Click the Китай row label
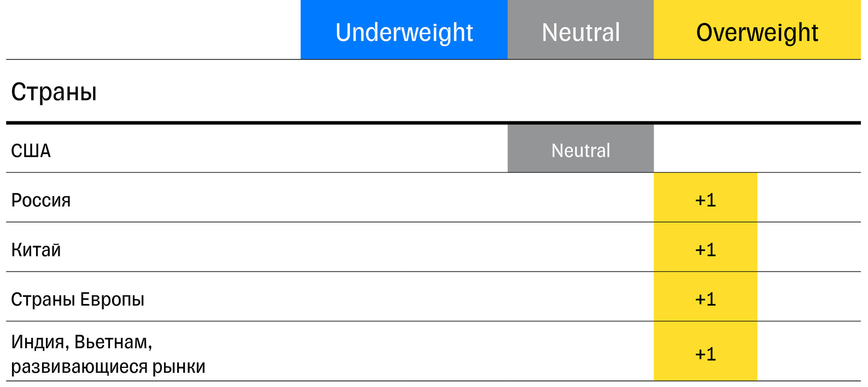The image size is (868, 387). point(36,250)
